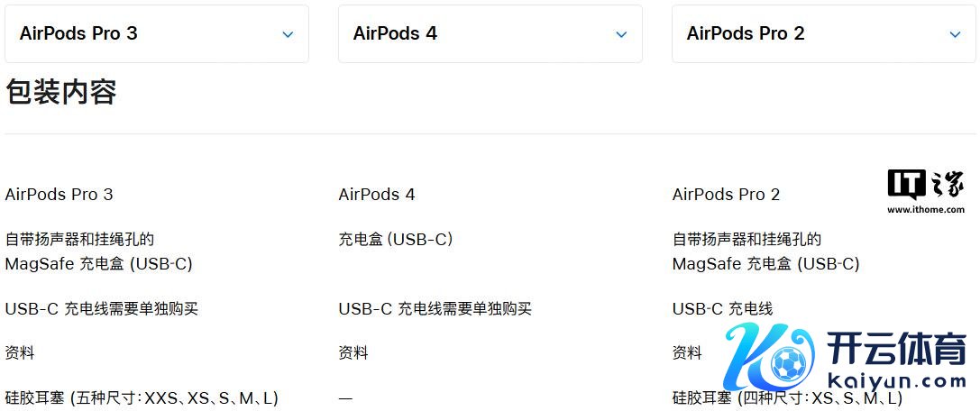Expand the AirPods Pro 2 model dropdown
The height and width of the screenshot is (411, 980).
click(x=823, y=34)
